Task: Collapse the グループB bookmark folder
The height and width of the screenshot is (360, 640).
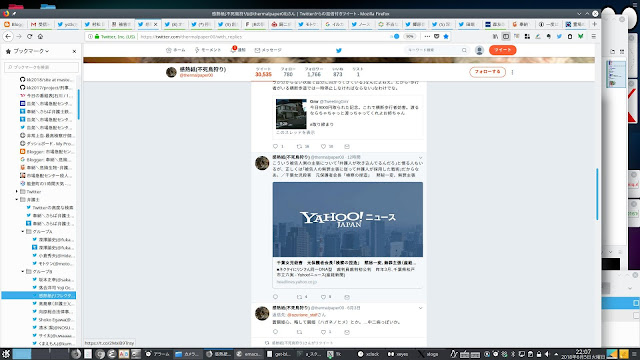Action: (23, 271)
